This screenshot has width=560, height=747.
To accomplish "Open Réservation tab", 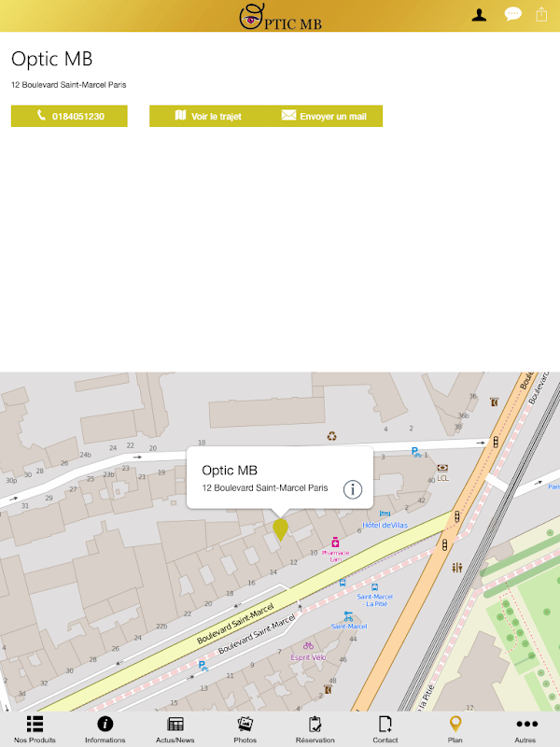I will pos(315,729).
